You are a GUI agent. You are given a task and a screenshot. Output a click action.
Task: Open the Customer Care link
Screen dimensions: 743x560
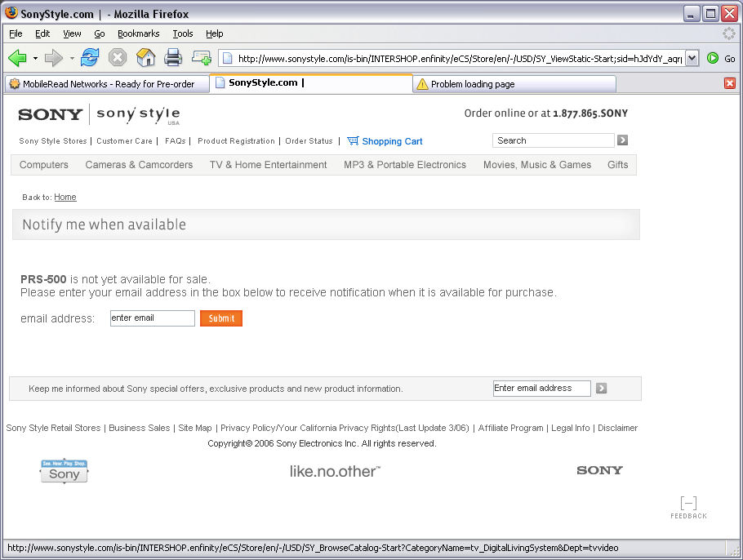125,141
